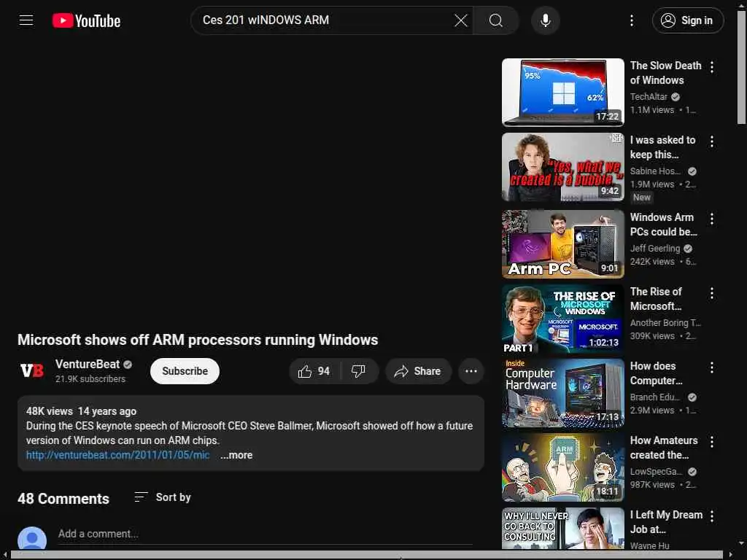Click the scroll left arrow

[5, 555]
